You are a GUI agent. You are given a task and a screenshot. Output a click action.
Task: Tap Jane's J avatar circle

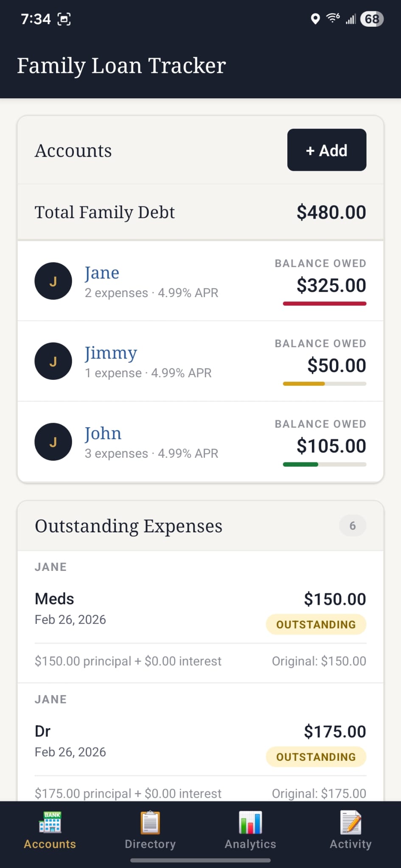(53, 281)
